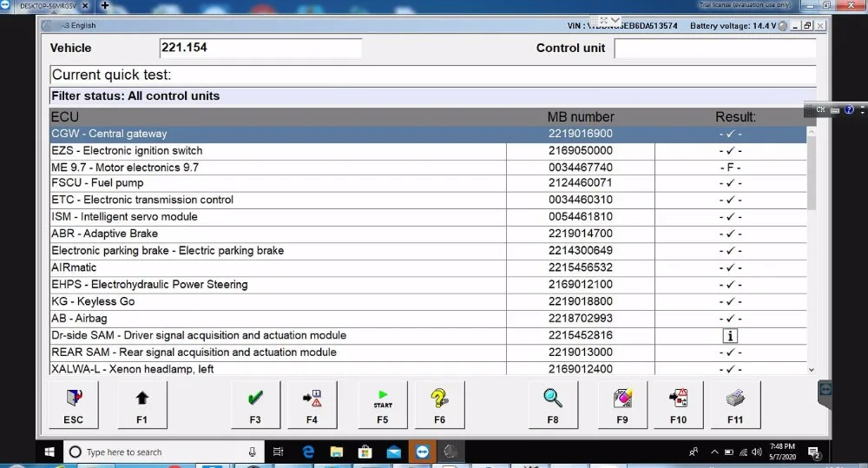This screenshot has width=868, height=468.
Task: Select KG - Keyless Go row
Action: pyautogui.click(x=428, y=302)
